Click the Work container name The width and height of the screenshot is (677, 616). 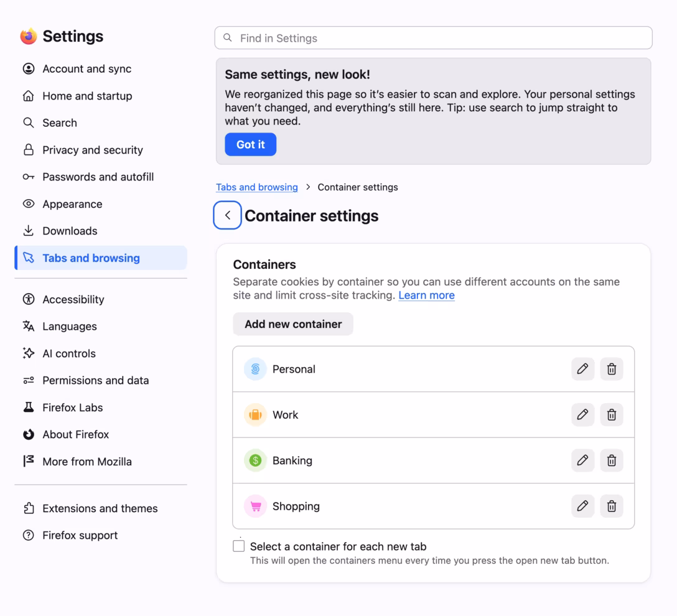point(286,415)
